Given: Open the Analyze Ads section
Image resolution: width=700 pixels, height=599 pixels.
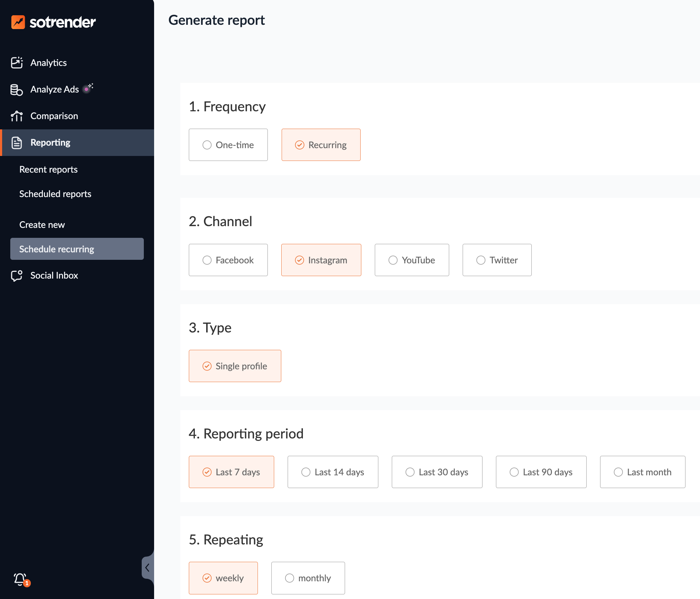Looking at the screenshot, I should point(77,89).
